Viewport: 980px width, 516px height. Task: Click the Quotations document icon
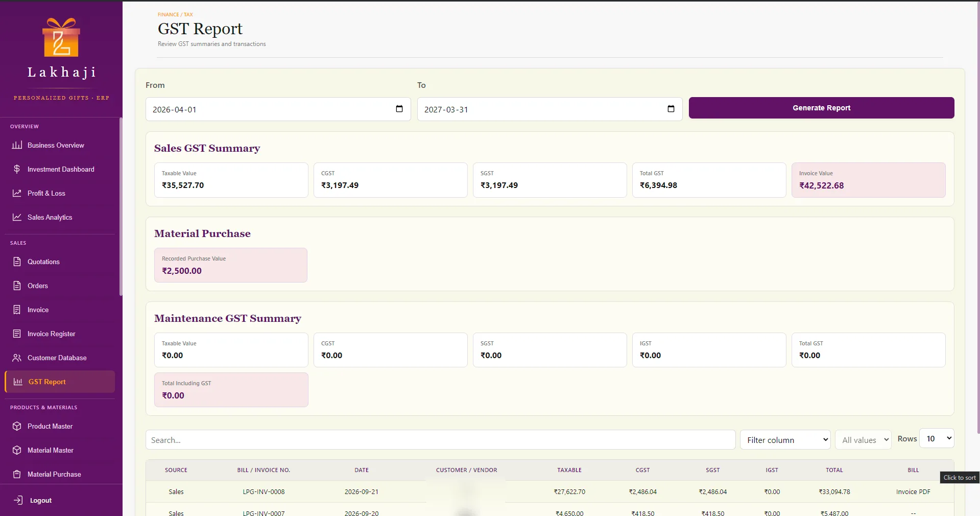[17, 262]
